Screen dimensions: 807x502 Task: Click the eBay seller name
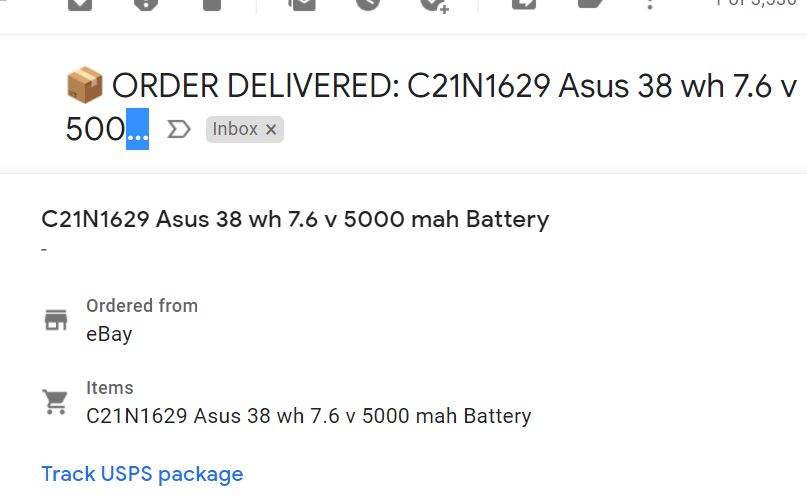[x=109, y=334]
